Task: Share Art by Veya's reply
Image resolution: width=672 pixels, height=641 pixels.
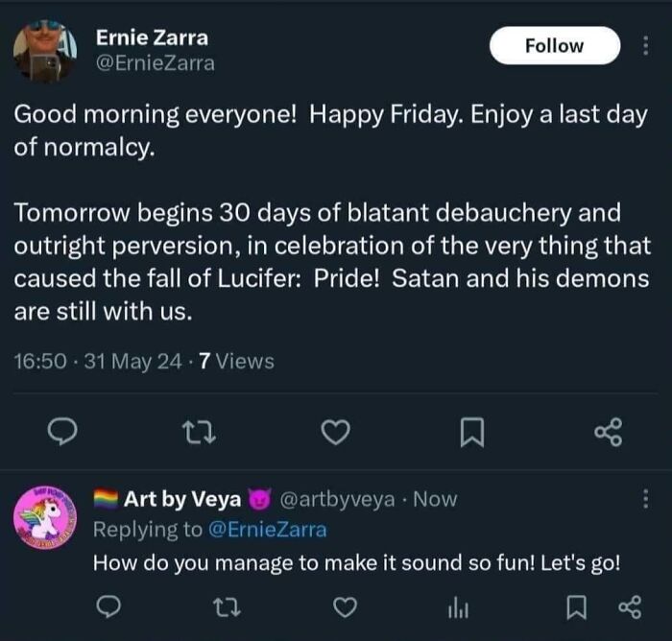Action: click(631, 607)
